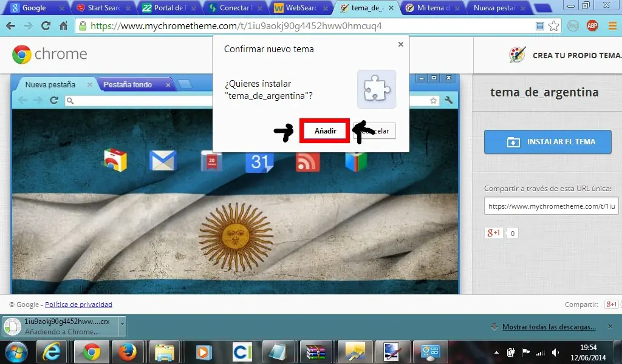Screen dimensions: 622x364
Task: Click the Google +1 button in footer
Action: point(611,304)
